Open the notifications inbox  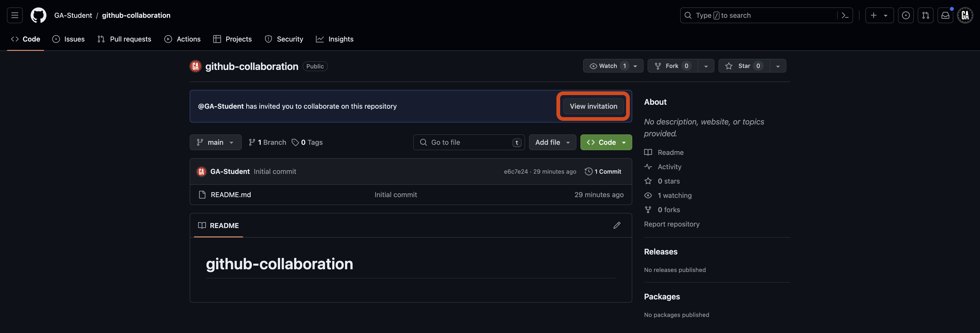945,15
